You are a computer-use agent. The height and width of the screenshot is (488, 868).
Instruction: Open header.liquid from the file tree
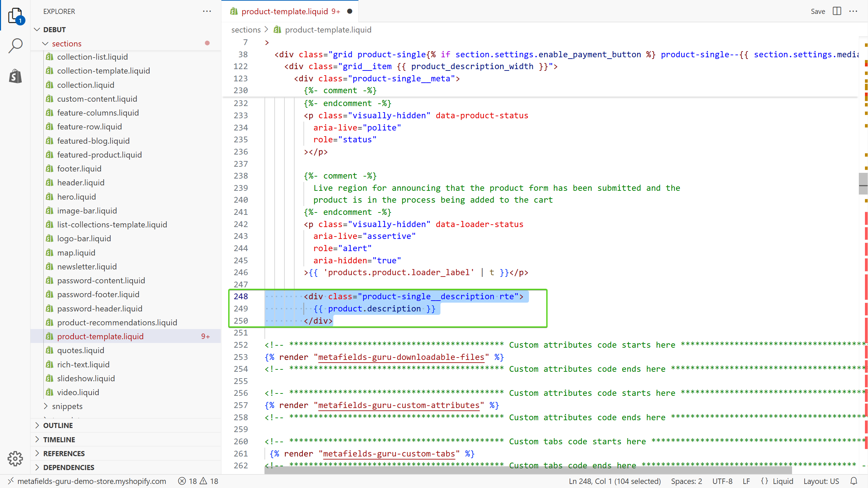81,183
